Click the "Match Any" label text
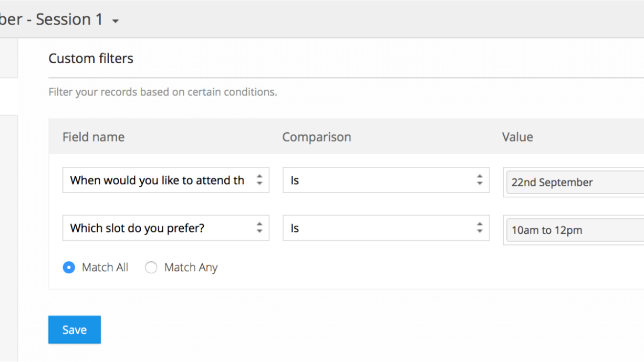The image size is (644, 362). click(x=191, y=268)
